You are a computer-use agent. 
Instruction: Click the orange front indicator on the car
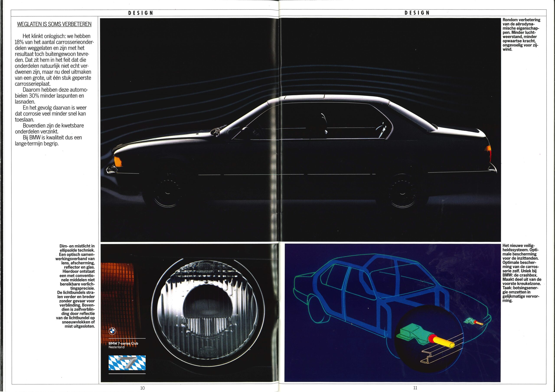tap(118, 162)
